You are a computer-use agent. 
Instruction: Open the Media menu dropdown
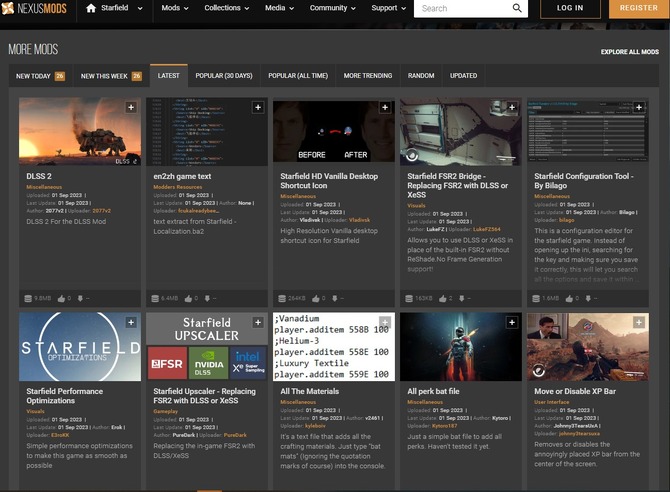click(279, 8)
